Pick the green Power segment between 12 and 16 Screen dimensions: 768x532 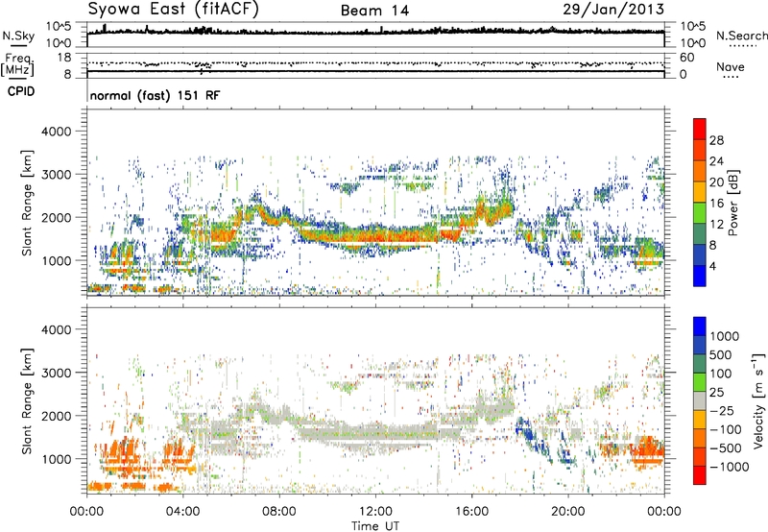tap(700, 212)
